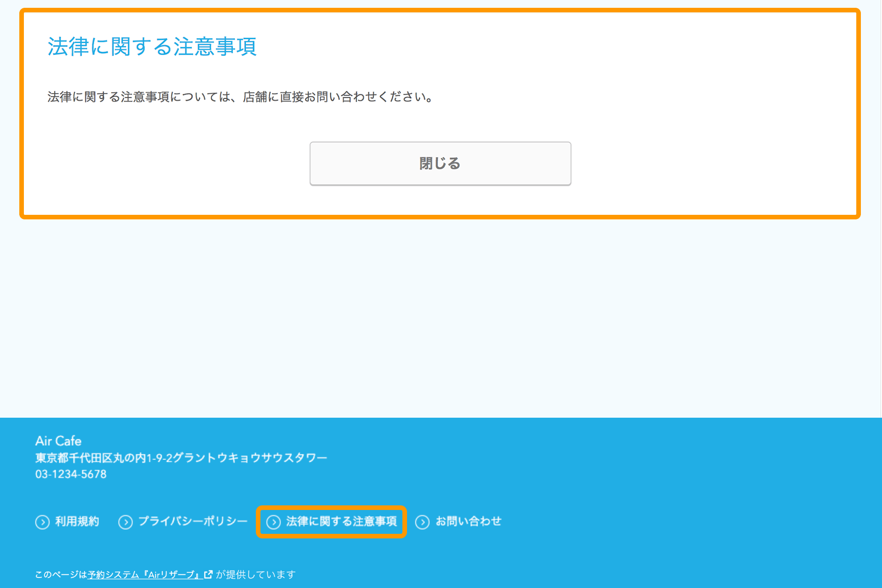Click the first circular icon in the footer row
Viewport: 882px width, 588px height.
click(x=42, y=522)
